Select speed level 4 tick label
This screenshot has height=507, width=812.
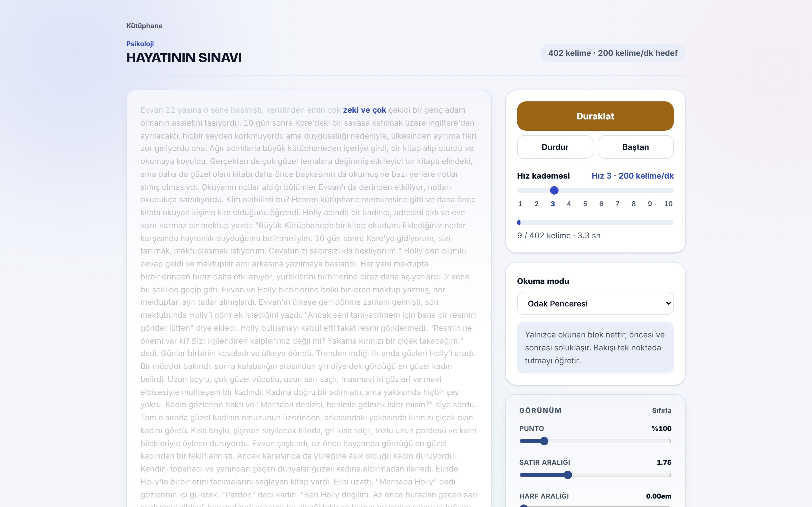569,204
